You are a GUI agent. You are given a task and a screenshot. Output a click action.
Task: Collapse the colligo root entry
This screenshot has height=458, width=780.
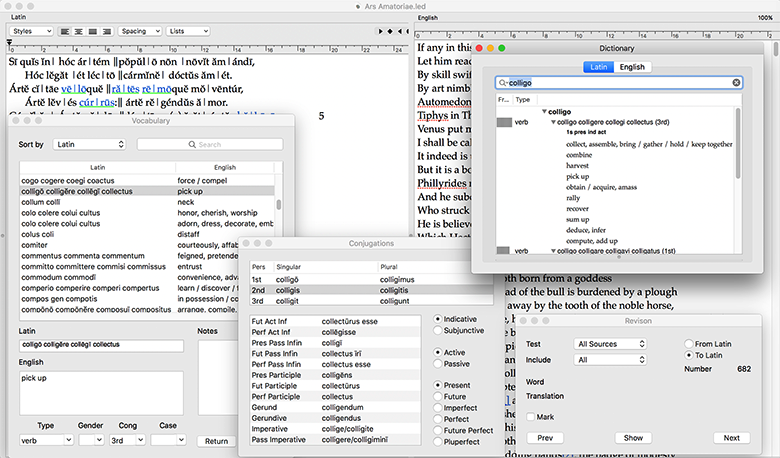coord(544,112)
